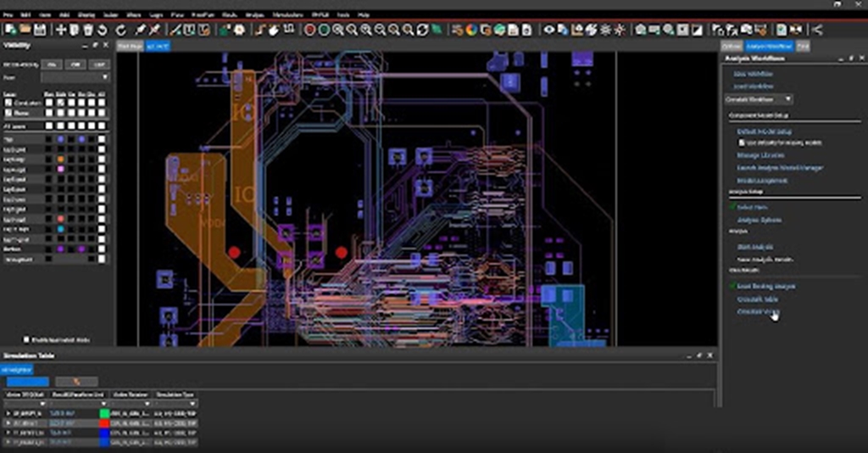Screen dimensions: 868x453
Task: Click the Delete trash can icon
Action: 88,30
